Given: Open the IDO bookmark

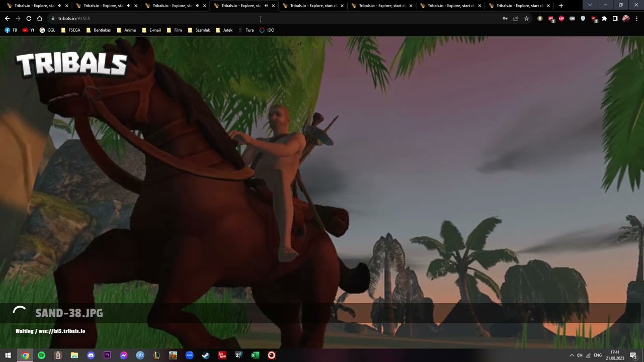Looking at the screenshot, I should click(267, 30).
